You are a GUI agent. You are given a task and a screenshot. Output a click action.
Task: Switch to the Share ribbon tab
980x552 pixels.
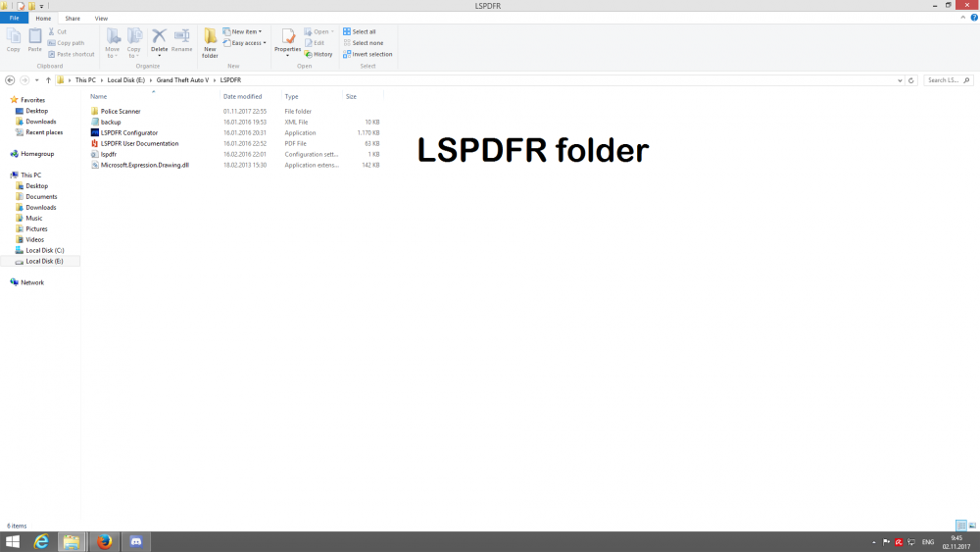(x=73, y=18)
